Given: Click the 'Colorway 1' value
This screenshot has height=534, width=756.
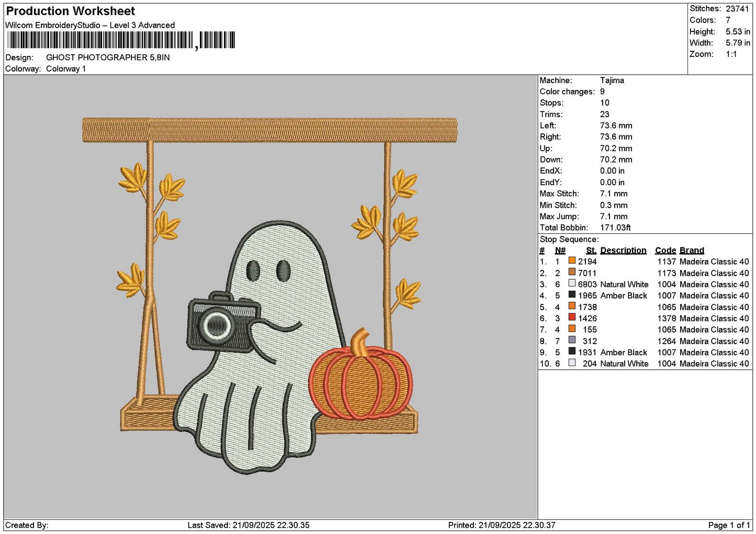Looking at the screenshot, I should (x=66, y=69).
